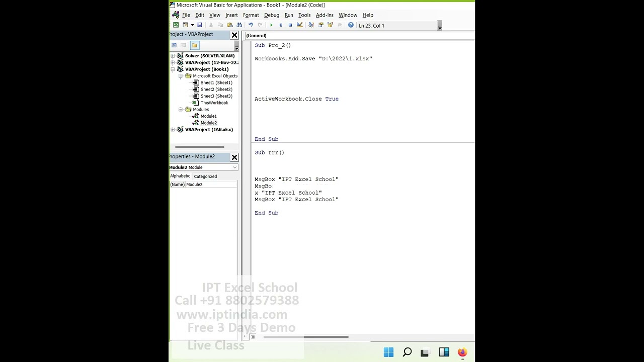
Task: Open the Insert object dropdown arrow
Action: click(192, 25)
